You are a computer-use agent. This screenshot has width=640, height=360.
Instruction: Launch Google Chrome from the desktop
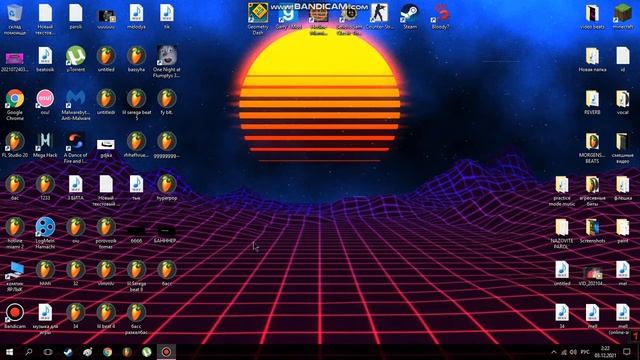(x=15, y=104)
